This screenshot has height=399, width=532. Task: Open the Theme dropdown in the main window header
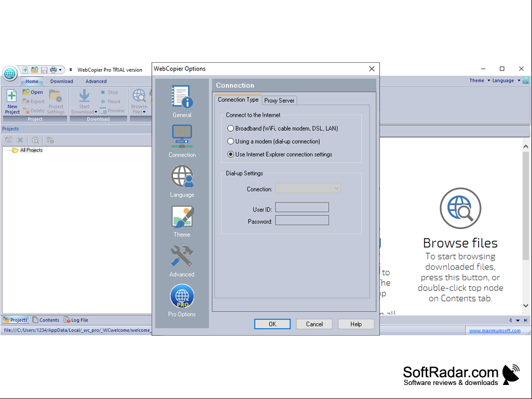pyautogui.click(x=480, y=80)
